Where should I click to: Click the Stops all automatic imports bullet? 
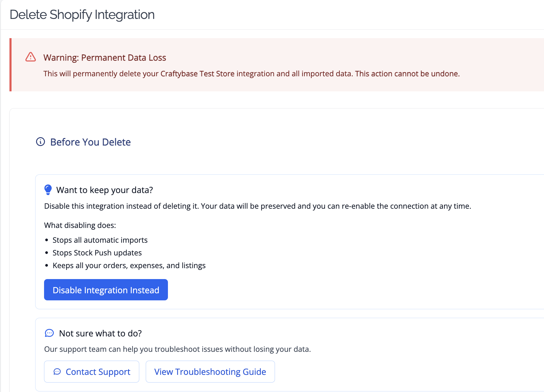tap(100, 240)
